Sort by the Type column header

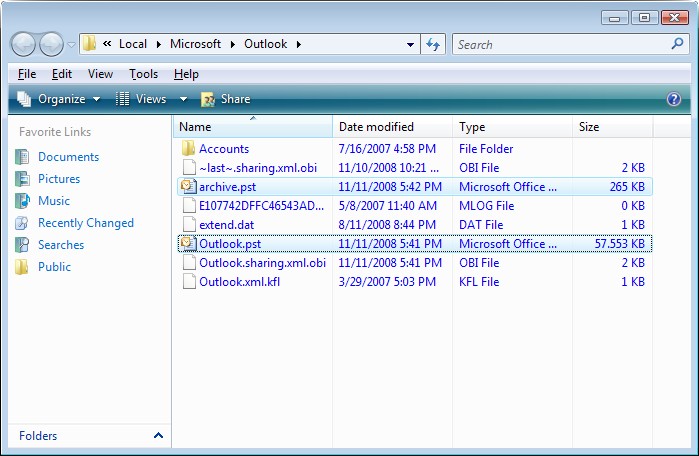coord(512,127)
